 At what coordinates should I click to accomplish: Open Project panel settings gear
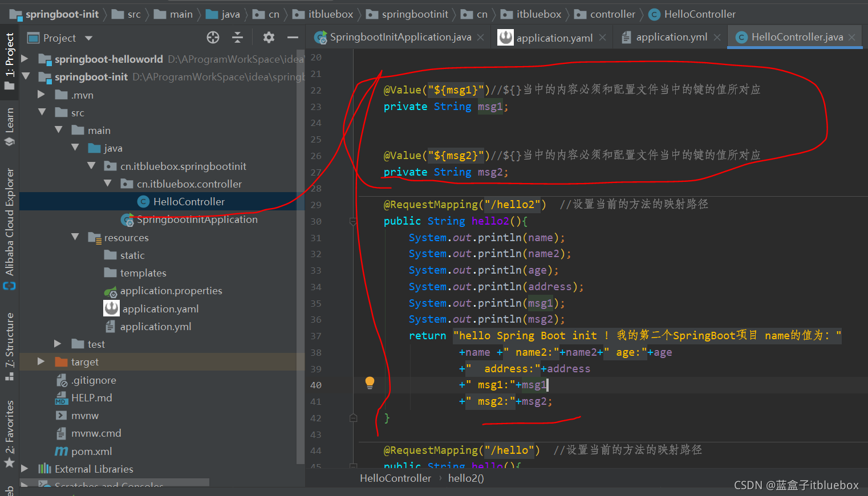point(269,38)
